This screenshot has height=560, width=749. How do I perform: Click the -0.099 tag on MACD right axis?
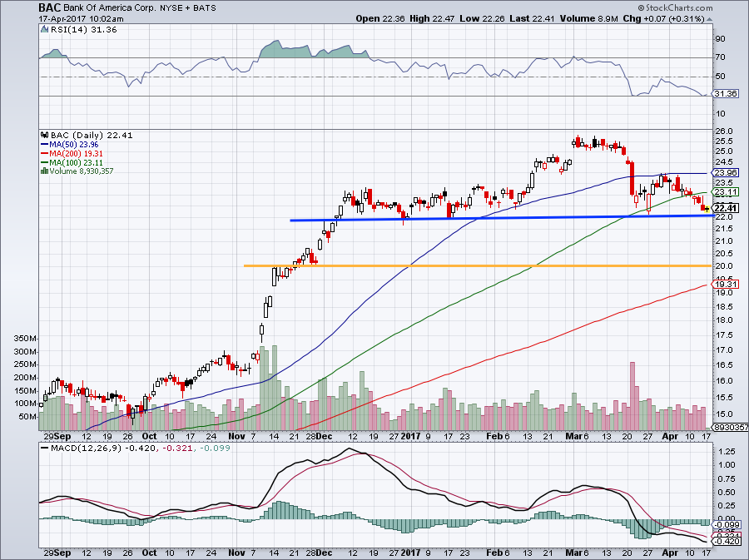727,525
